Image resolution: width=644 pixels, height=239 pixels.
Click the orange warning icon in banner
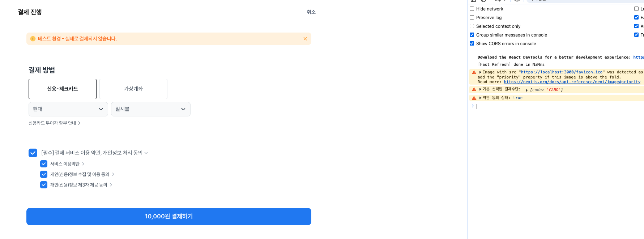pos(33,39)
